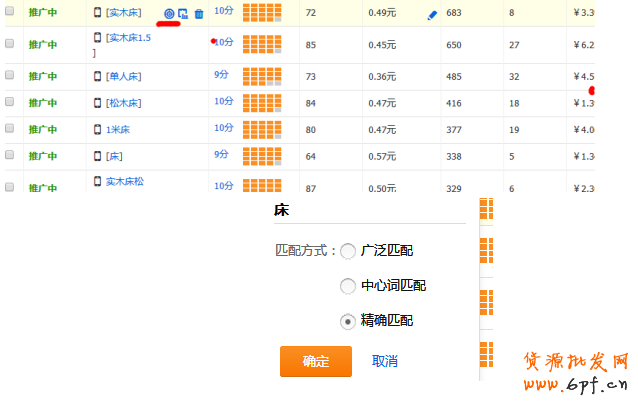This screenshot has width=638, height=406.
Task: Select the 精确匹配 radio button
Action: 348,321
